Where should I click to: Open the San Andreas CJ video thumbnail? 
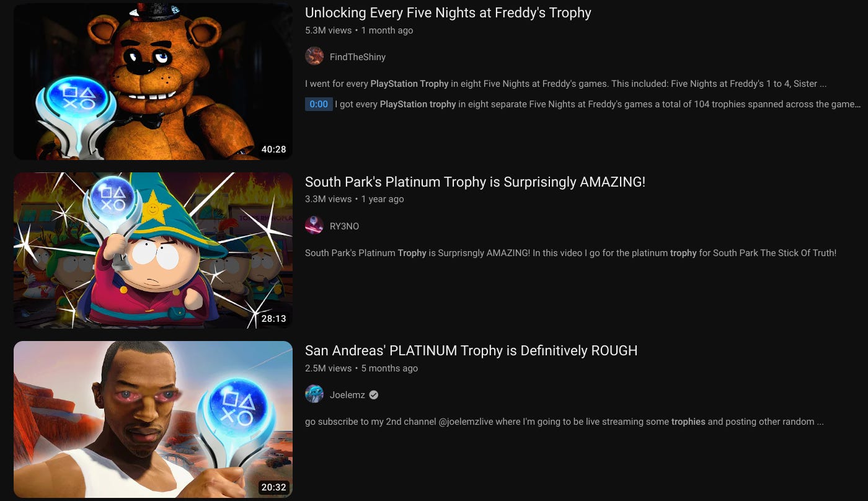(153, 420)
